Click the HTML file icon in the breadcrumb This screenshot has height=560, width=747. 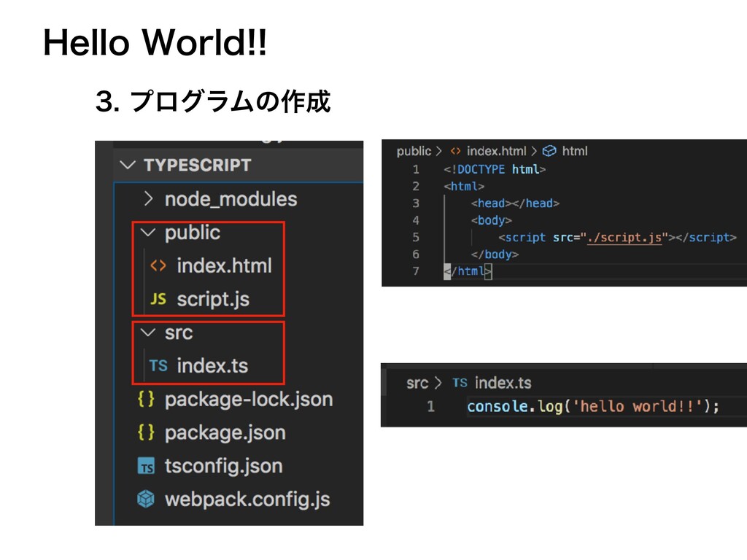(455, 151)
